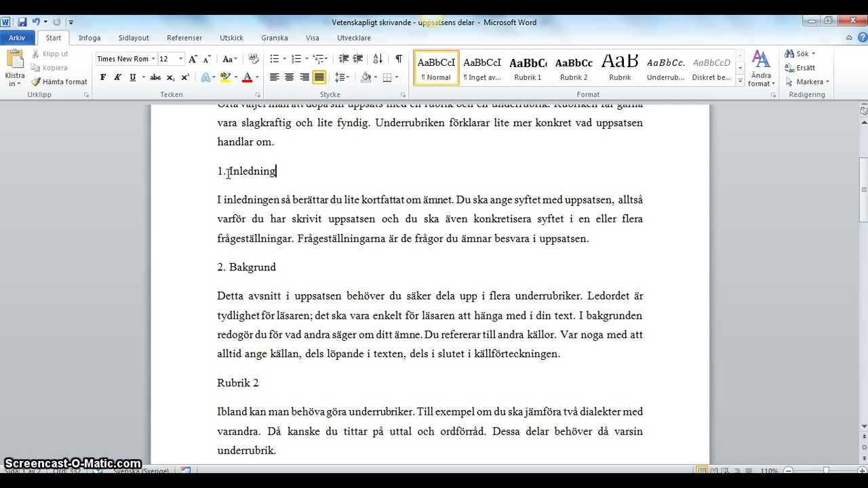
Task: Align text right
Action: [x=304, y=77]
